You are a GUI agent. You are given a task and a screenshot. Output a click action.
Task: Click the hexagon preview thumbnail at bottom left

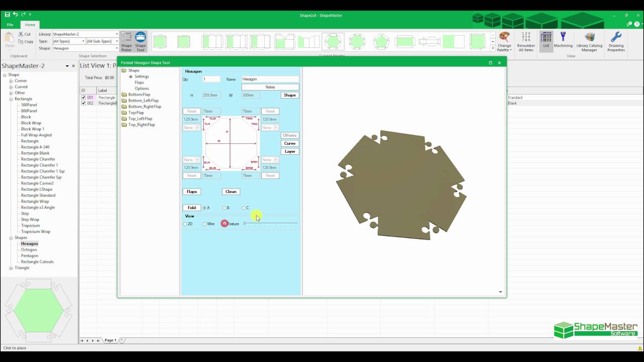point(39,311)
